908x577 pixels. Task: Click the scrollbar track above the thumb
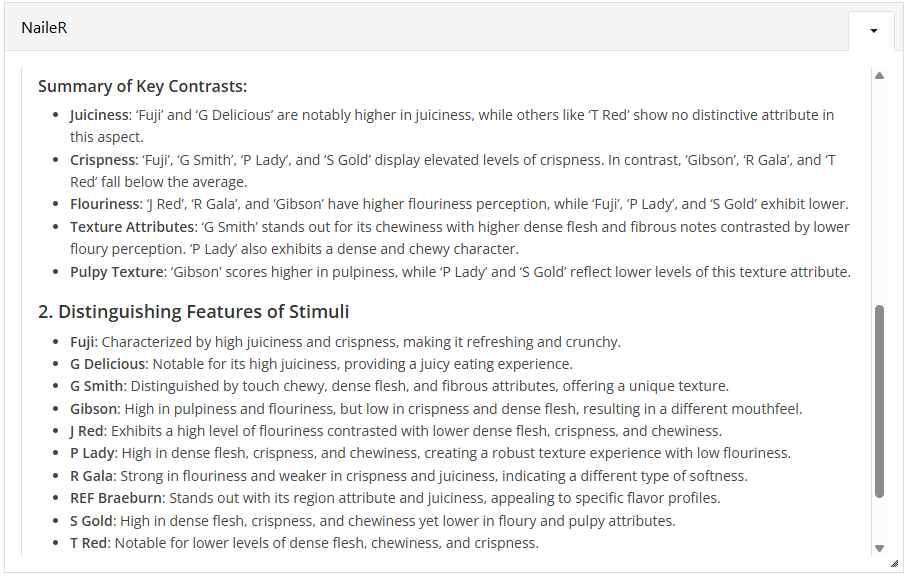click(879, 193)
